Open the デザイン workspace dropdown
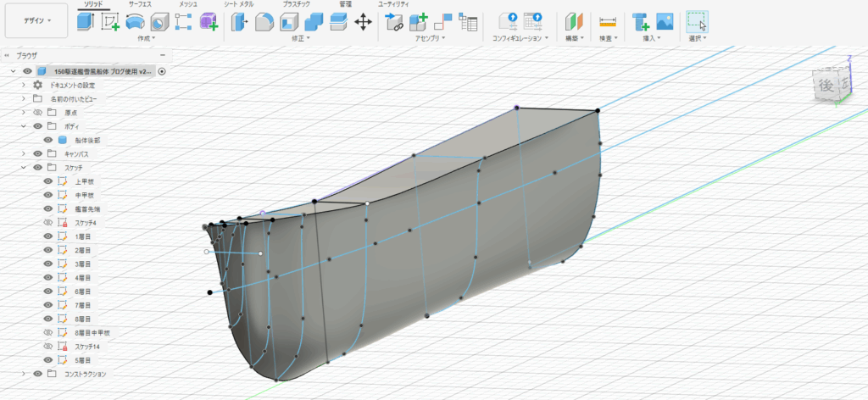868x400 pixels. coord(36,19)
